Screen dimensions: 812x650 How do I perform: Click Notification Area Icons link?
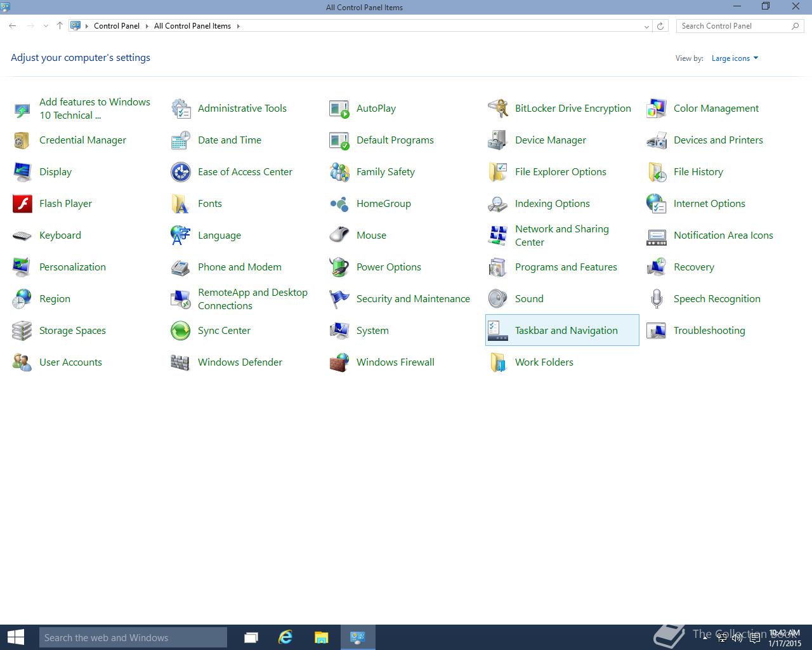coord(723,235)
